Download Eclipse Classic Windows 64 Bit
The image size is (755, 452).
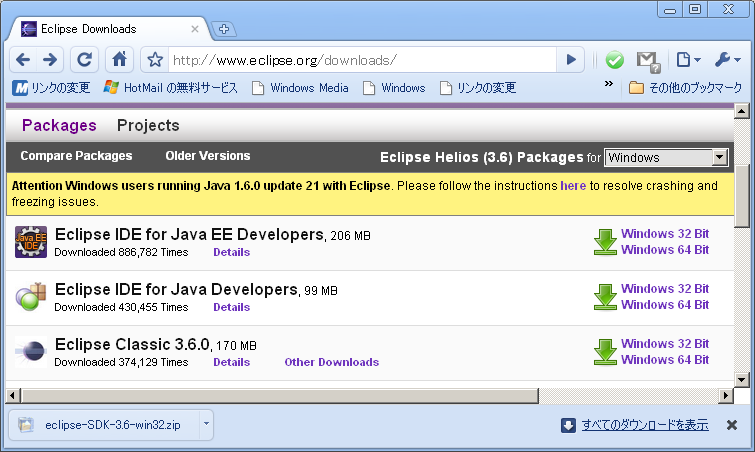point(665,360)
